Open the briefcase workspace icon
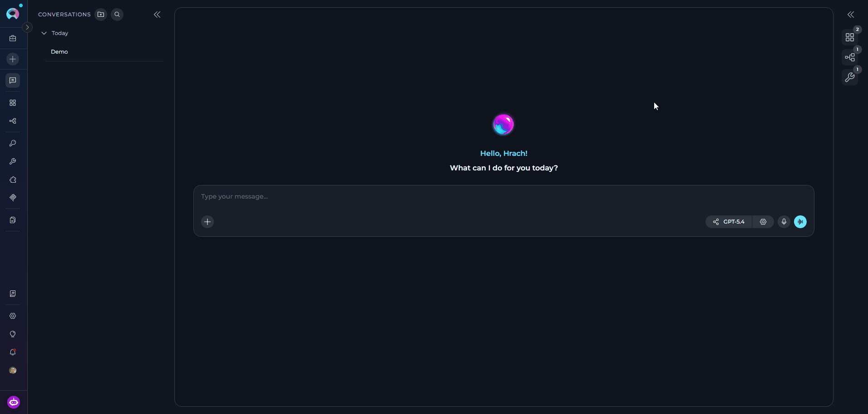 coord(13,39)
